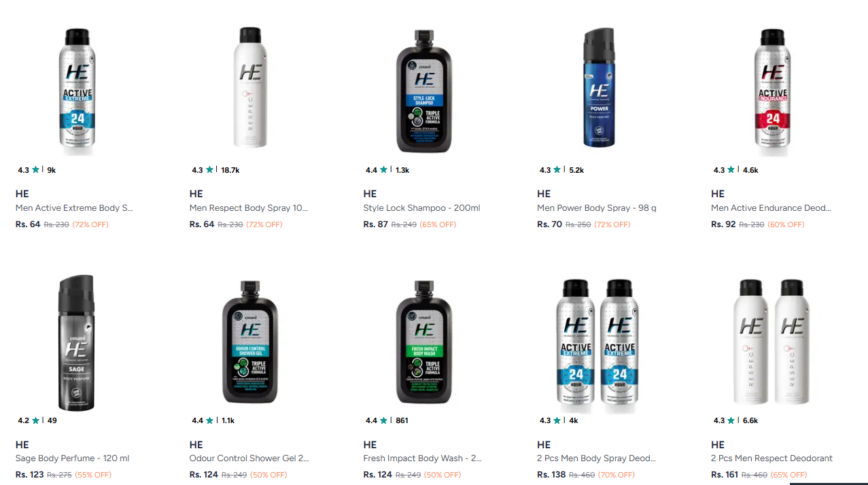Click the Sage Body Perfume - 120 ml title
The height and width of the screenshot is (485, 868).
tap(72, 458)
